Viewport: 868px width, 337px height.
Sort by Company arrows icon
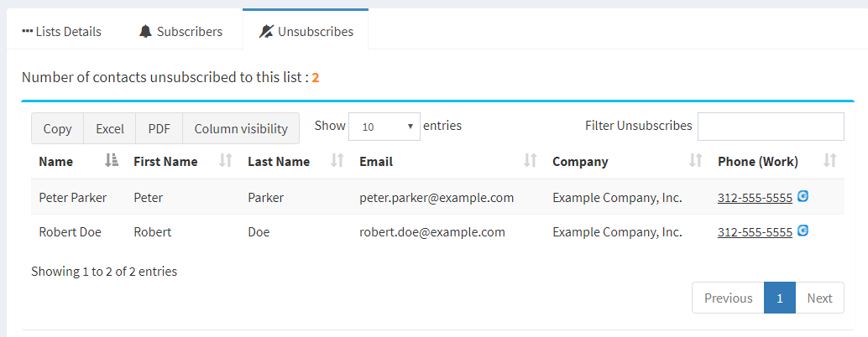695,161
